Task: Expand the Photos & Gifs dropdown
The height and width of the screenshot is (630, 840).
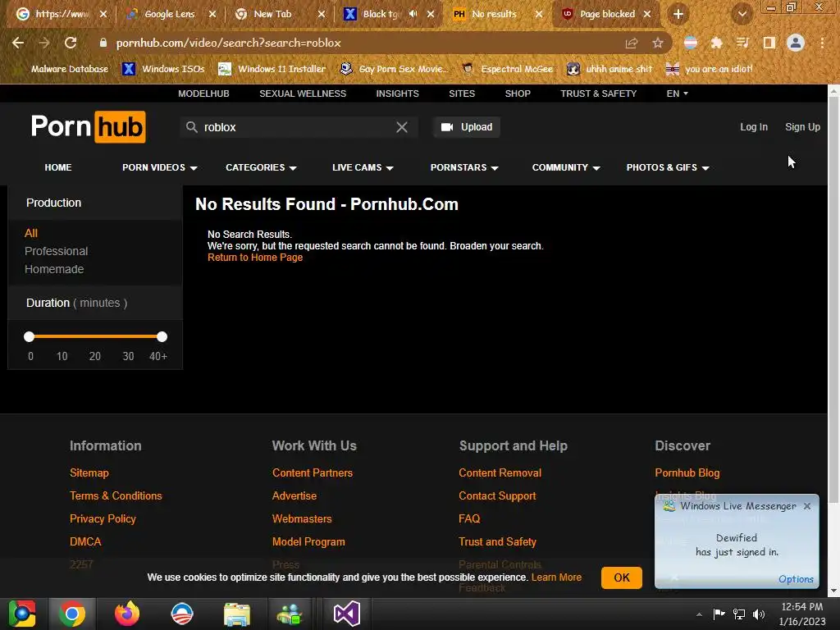Action: pyautogui.click(x=668, y=167)
